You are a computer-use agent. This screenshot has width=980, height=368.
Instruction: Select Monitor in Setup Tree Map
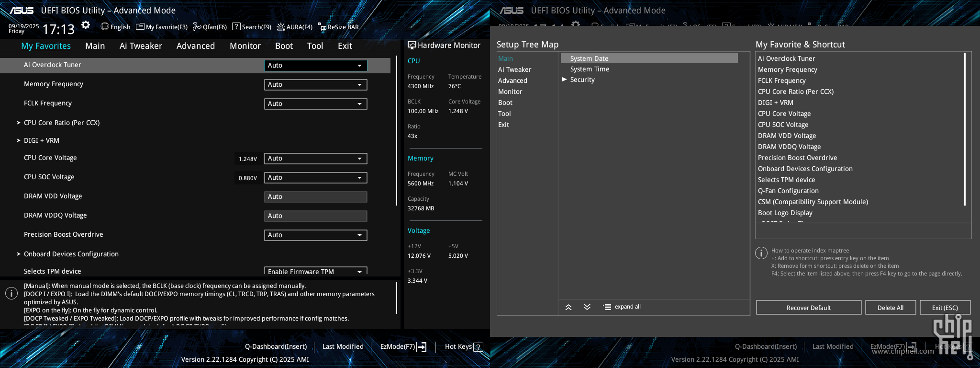[510, 92]
